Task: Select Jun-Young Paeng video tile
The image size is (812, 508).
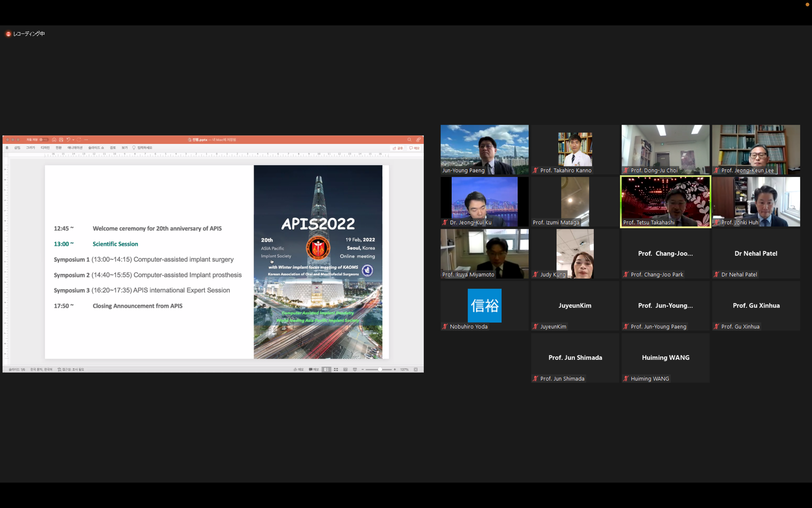Action: click(x=484, y=150)
